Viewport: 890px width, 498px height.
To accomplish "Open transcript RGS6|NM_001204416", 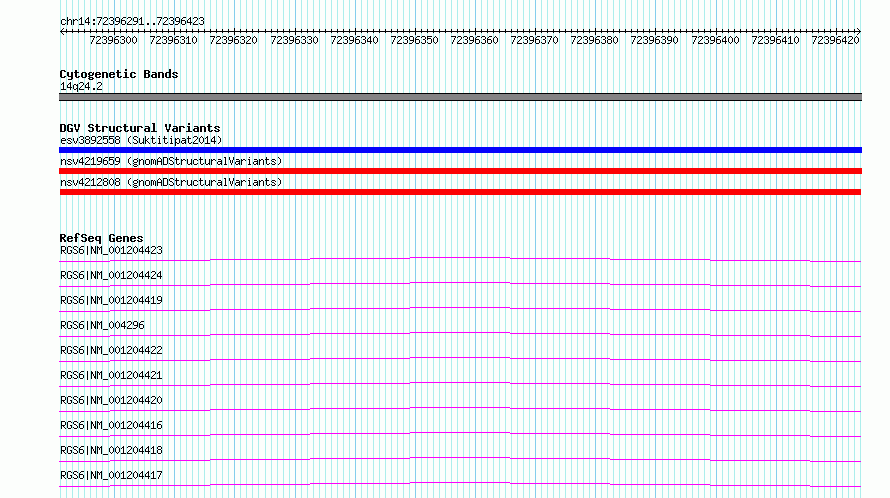I will (111, 425).
